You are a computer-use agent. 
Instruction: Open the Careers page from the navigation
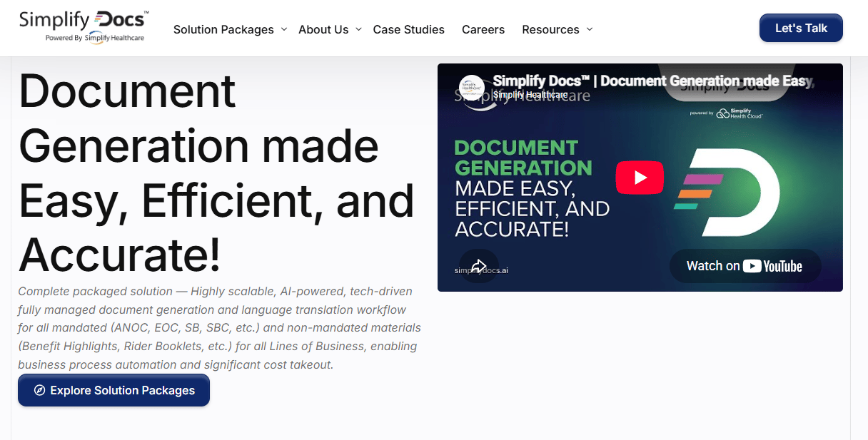(x=483, y=29)
